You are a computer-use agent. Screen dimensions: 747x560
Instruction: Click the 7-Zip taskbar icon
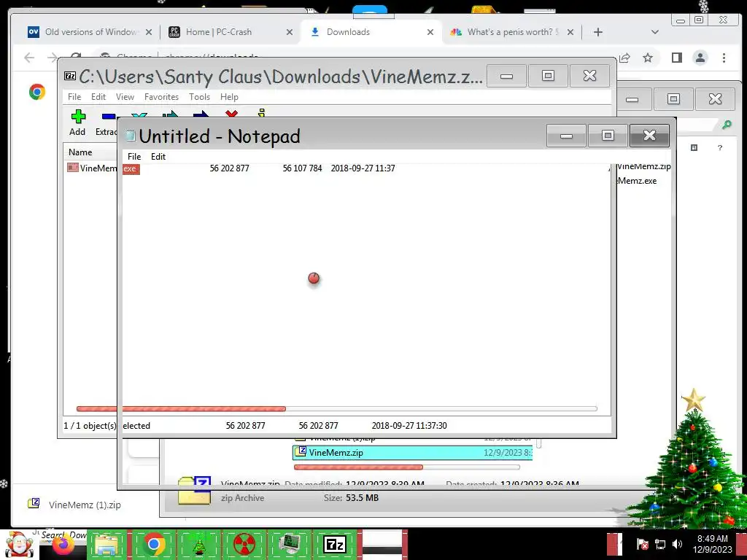tap(334, 545)
